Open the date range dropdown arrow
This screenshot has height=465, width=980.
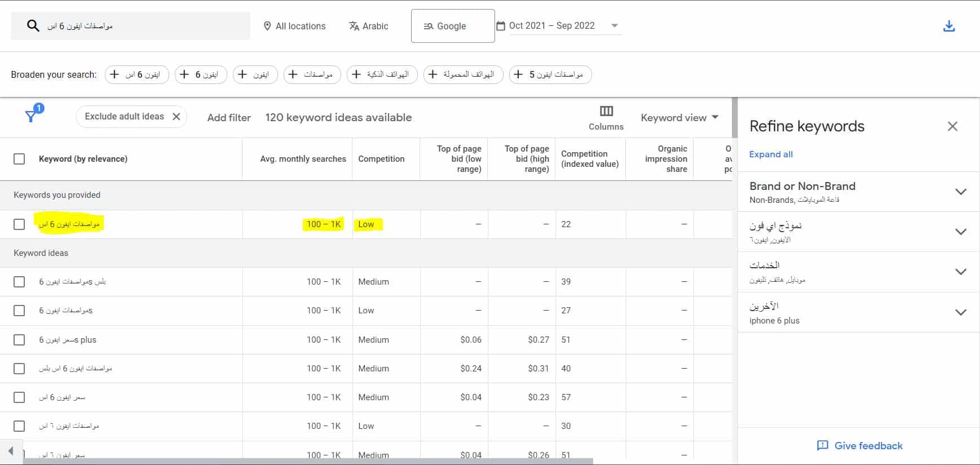point(615,26)
